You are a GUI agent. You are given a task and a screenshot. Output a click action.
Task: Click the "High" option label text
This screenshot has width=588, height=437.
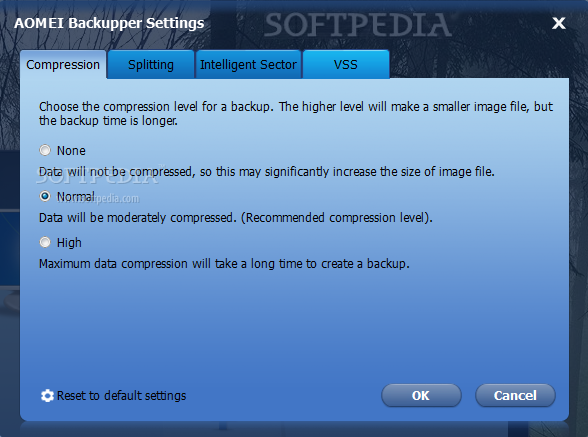pos(69,243)
